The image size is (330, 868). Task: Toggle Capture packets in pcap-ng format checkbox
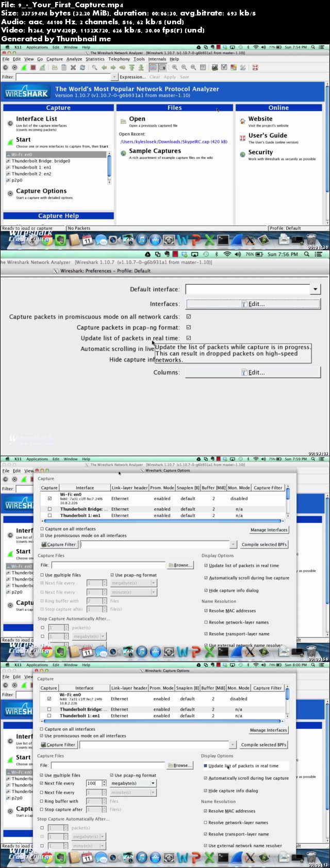(x=189, y=327)
